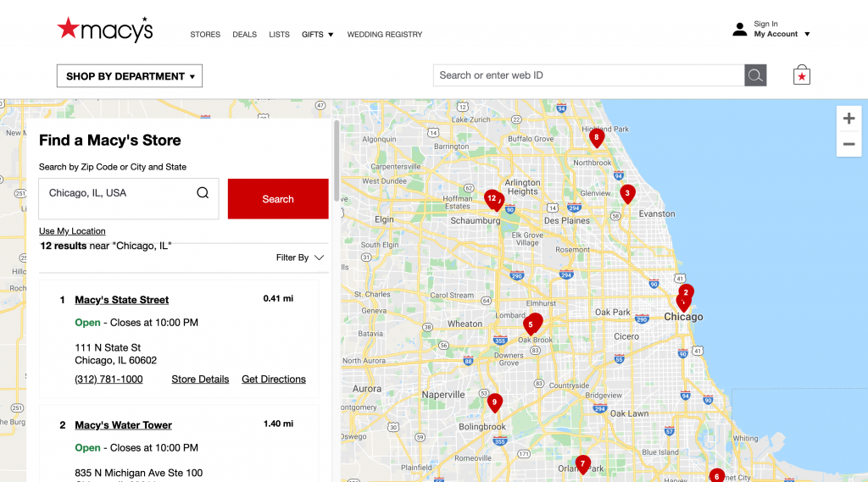
Task: Expand the Filter By options
Action: [x=300, y=258]
